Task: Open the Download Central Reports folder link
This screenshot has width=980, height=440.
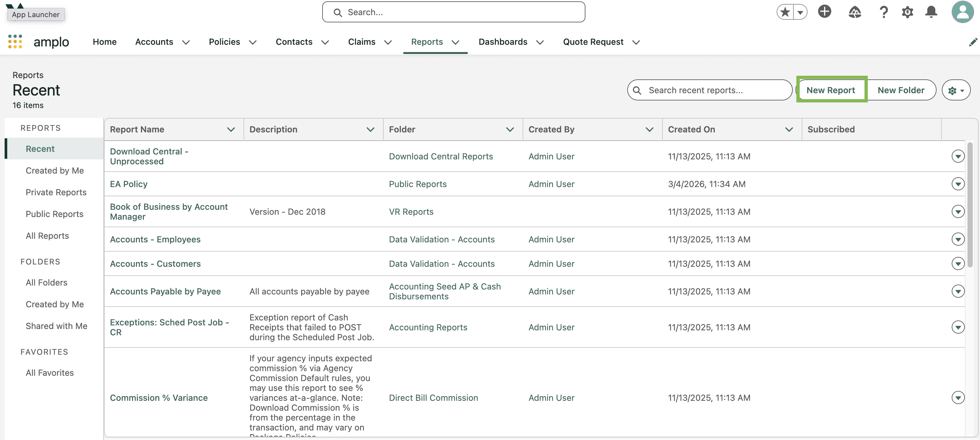Action: pos(441,156)
